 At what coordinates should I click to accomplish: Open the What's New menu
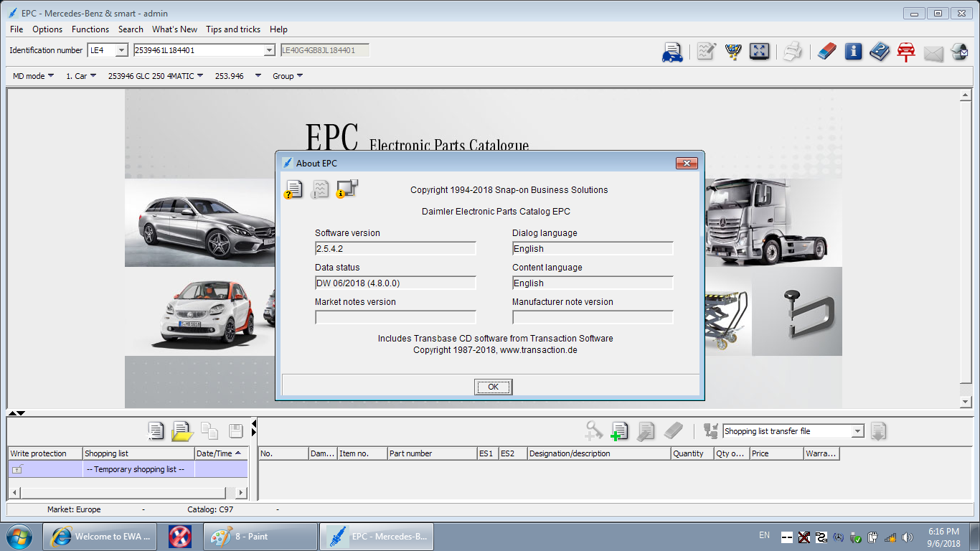point(174,29)
